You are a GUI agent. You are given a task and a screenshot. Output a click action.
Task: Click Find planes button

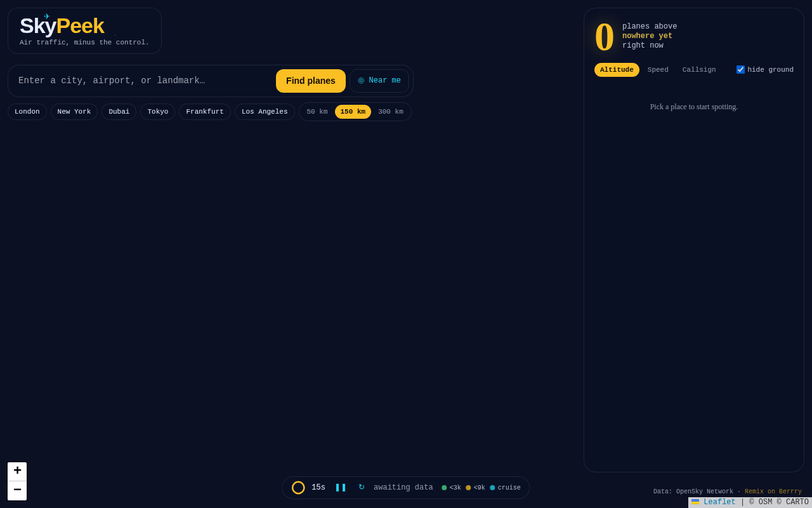coord(311,81)
